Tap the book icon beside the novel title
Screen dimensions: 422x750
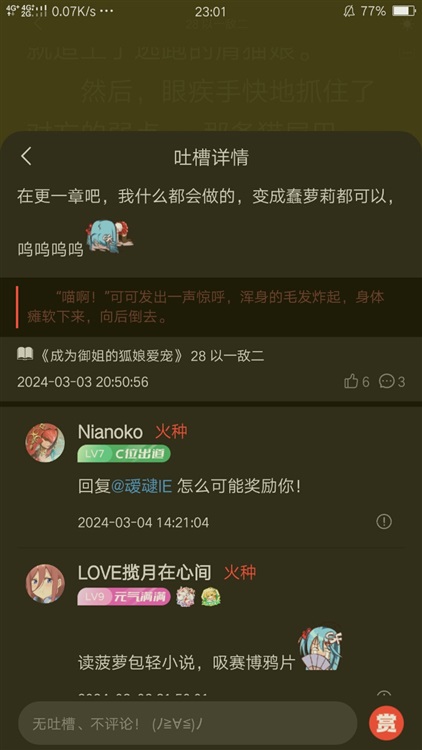tap(25, 354)
